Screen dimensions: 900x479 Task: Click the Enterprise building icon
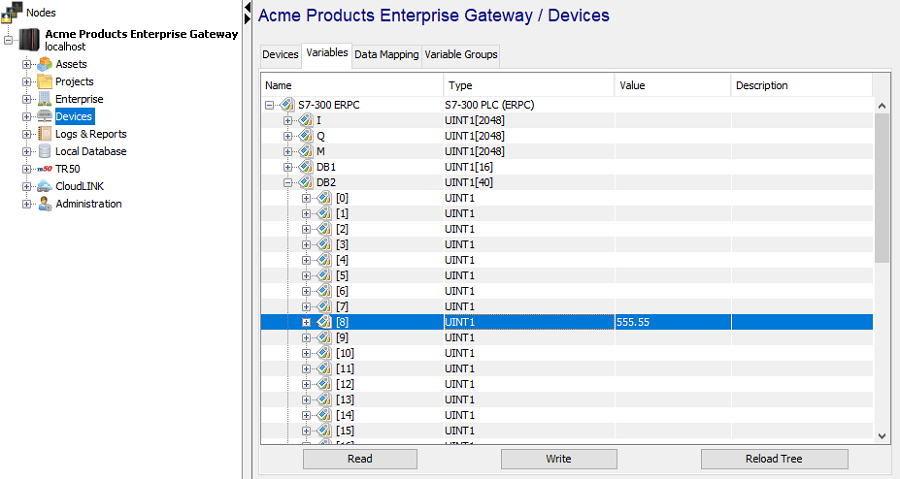pos(45,99)
